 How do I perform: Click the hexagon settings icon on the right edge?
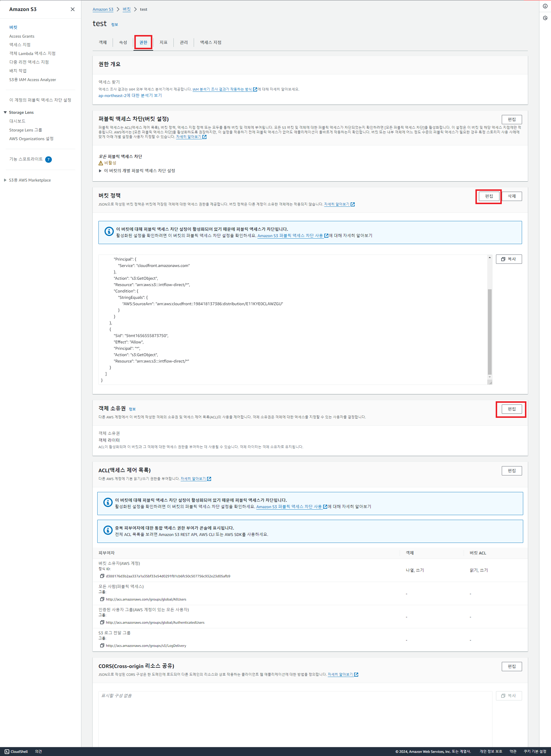click(x=545, y=18)
